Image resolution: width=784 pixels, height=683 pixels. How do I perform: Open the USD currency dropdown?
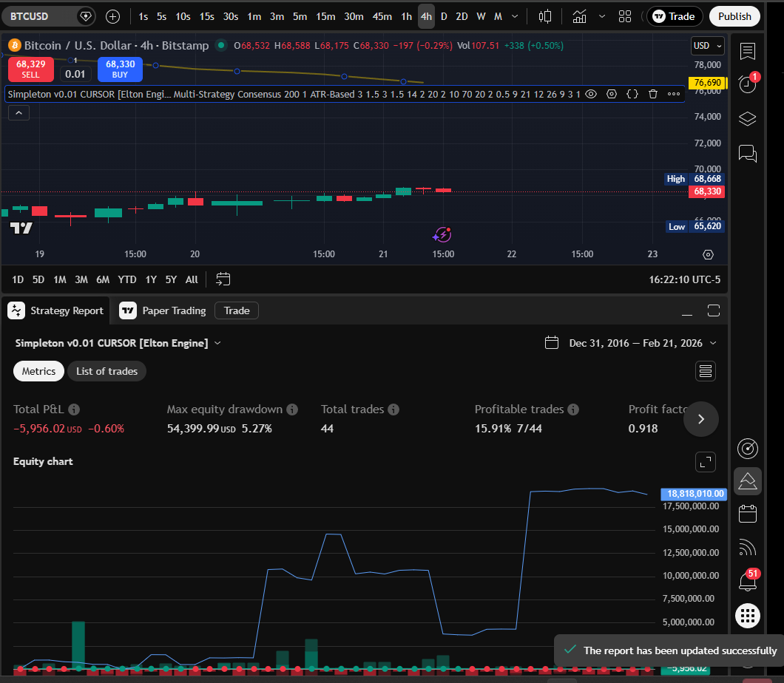point(707,45)
